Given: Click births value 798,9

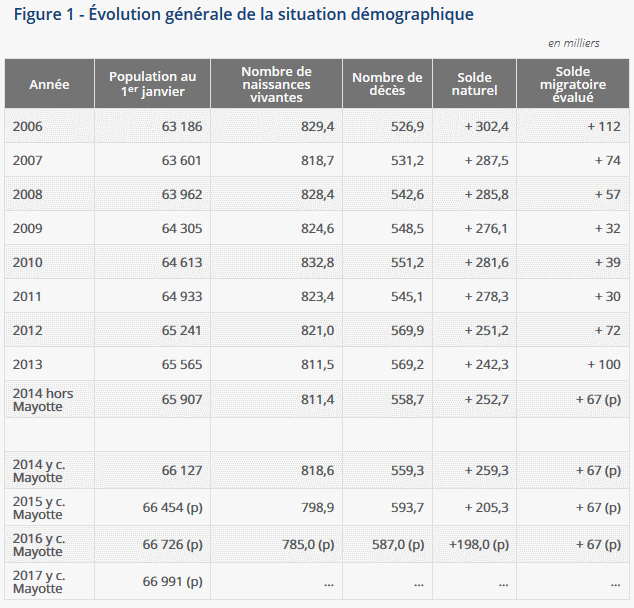Looking at the screenshot, I should (x=317, y=508).
